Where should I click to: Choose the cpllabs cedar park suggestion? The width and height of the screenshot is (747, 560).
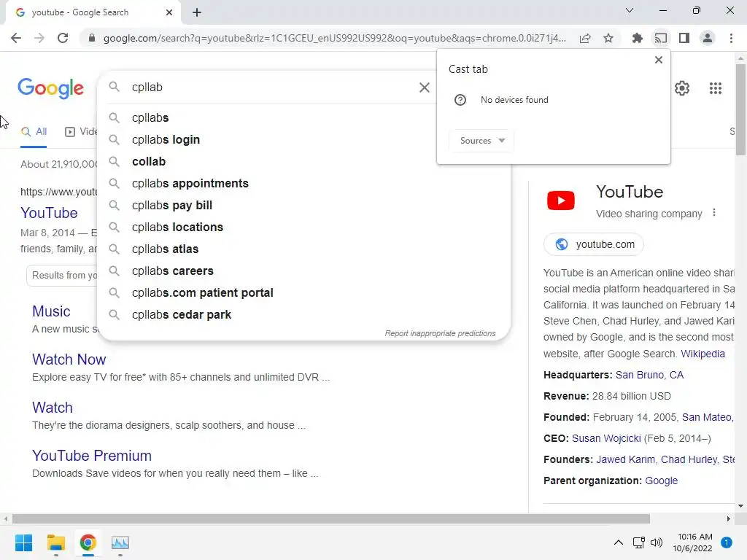304,315
